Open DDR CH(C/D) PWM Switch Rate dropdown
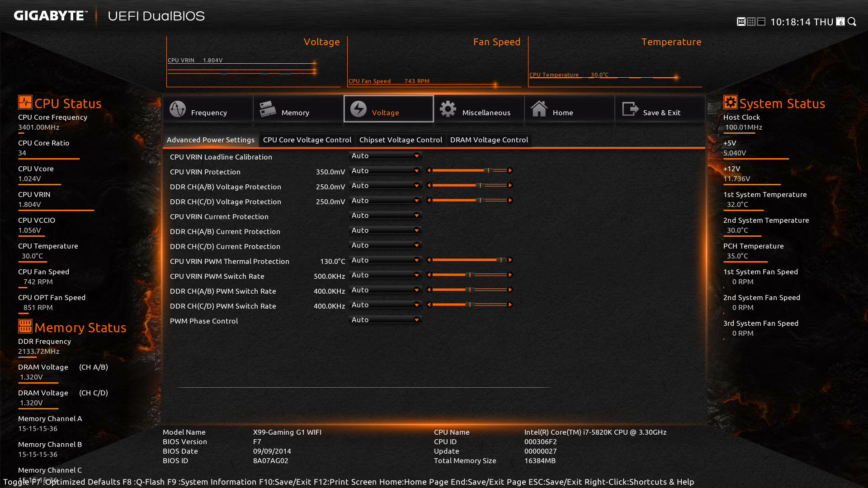The image size is (868, 488). click(x=386, y=305)
